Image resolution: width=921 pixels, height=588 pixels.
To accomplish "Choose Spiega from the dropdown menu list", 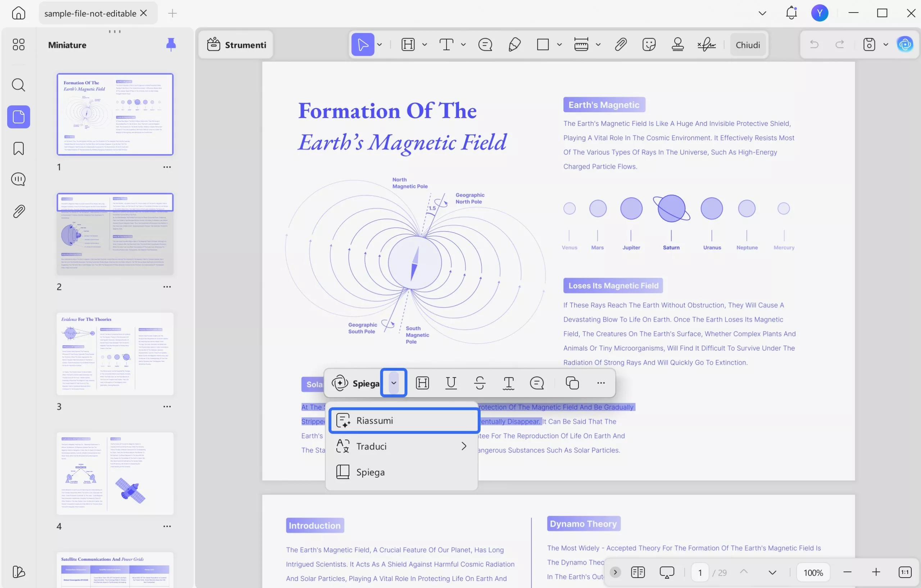I will 401,472.
